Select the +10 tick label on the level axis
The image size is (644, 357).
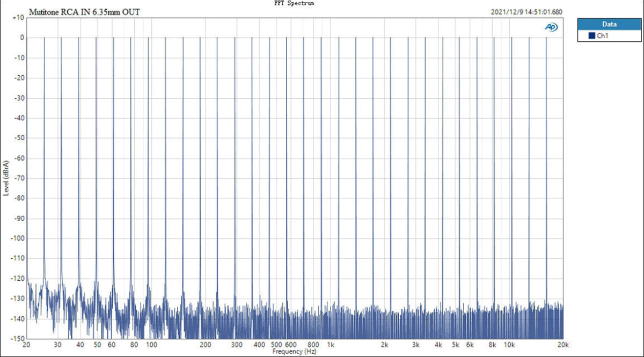[x=18, y=18]
